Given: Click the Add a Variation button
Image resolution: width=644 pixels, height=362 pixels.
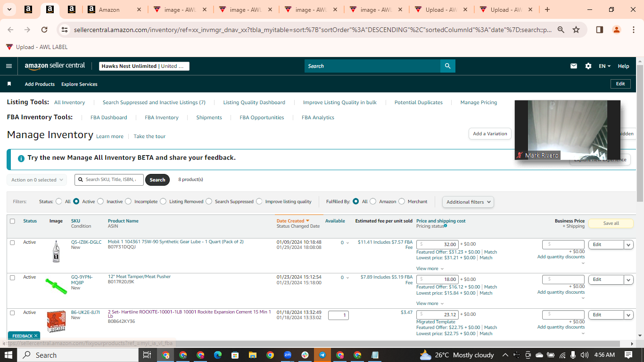Looking at the screenshot, I should [x=490, y=133].
